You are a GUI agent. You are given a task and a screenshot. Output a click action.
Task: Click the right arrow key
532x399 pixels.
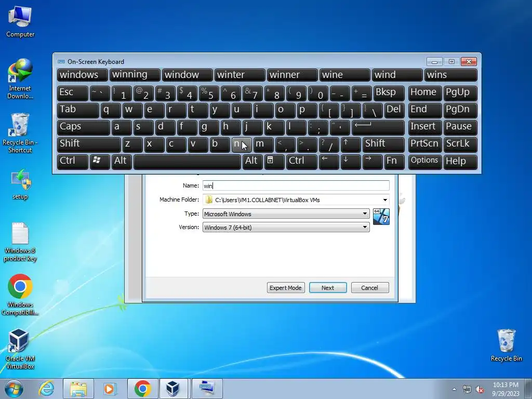coord(372,162)
